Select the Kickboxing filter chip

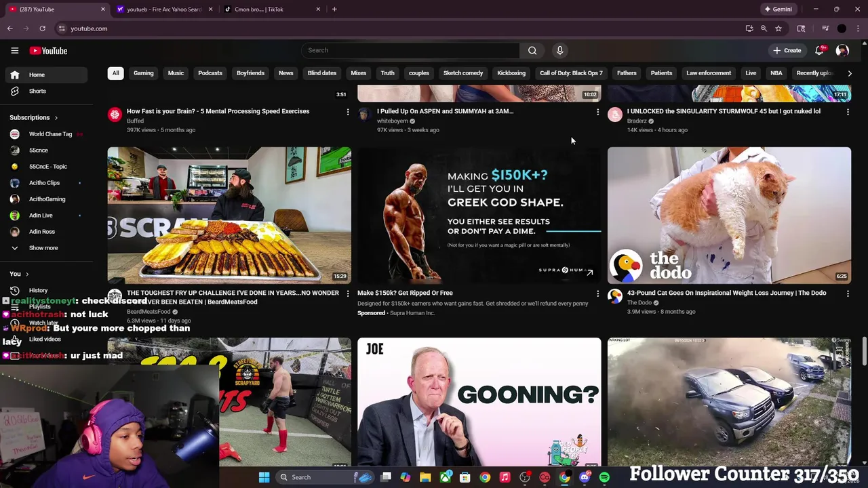[511, 73]
